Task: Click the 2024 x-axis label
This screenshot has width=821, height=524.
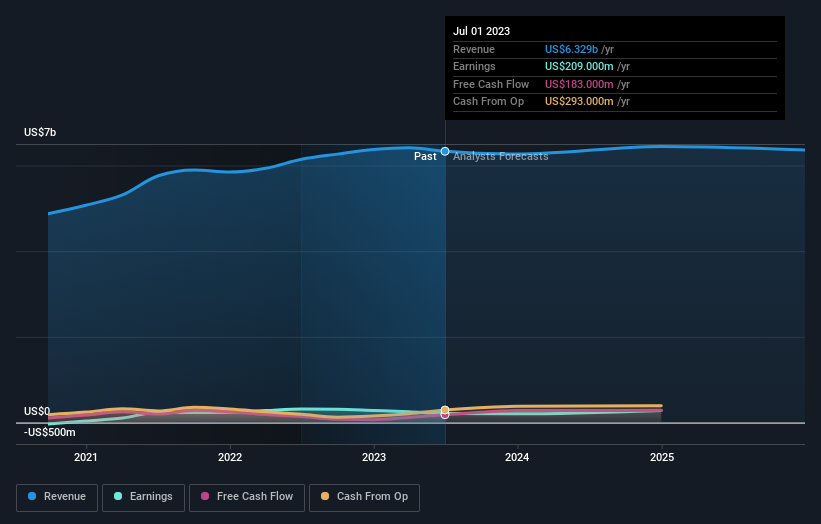Action: 517,457
